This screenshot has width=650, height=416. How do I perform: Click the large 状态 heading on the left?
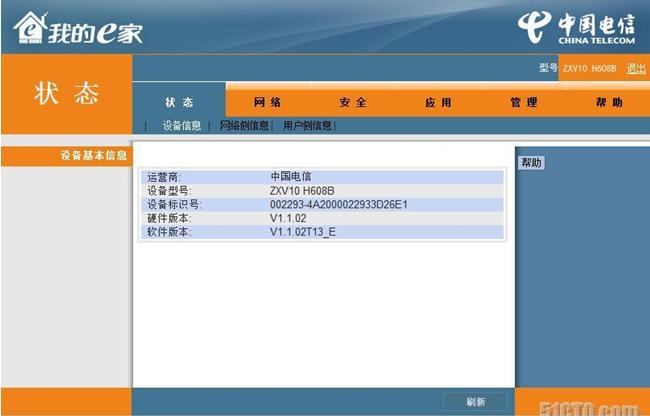coord(67,94)
